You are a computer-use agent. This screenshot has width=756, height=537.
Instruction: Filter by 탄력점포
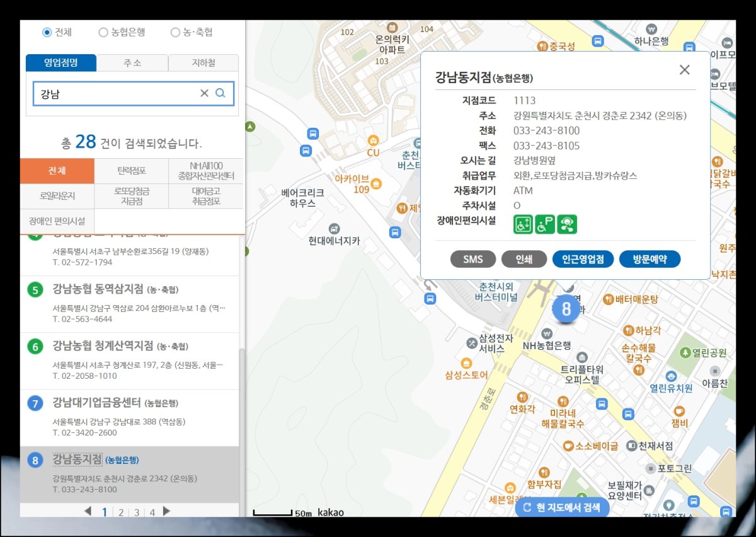point(131,171)
